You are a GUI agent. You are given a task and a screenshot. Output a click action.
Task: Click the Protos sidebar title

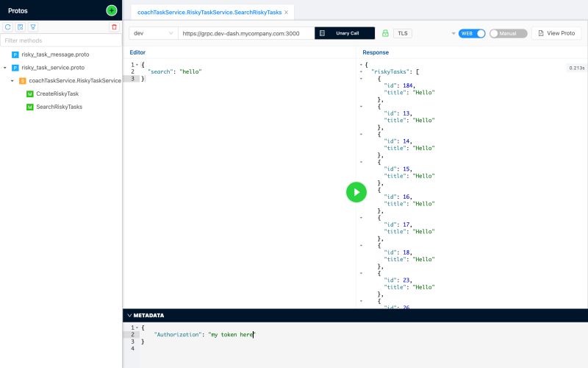pos(18,11)
